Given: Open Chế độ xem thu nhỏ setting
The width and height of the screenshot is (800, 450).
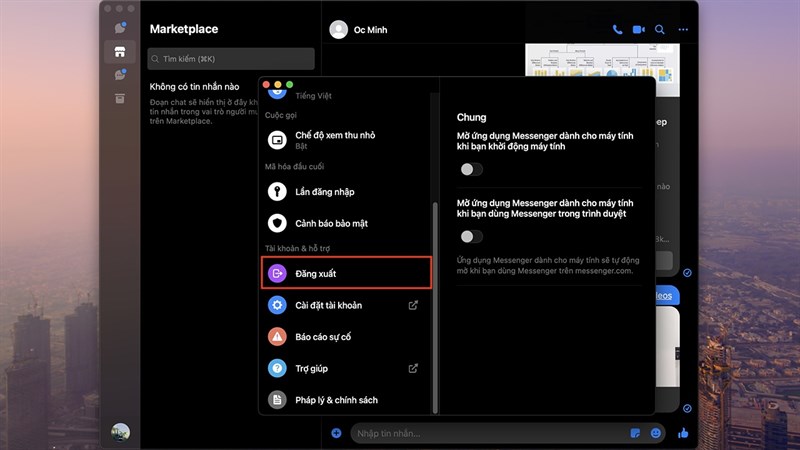Looking at the screenshot, I should (x=346, y=140).
